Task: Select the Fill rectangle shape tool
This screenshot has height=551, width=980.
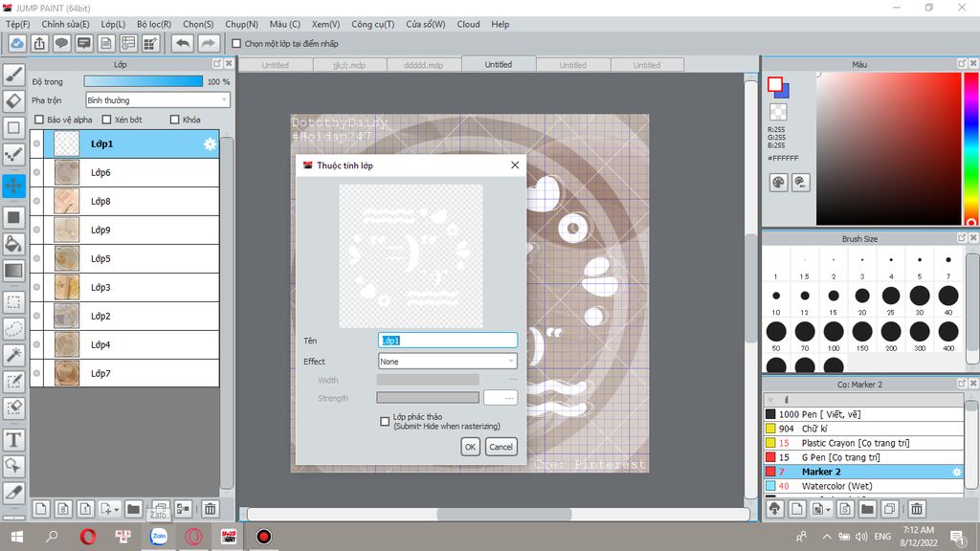Action: [13, 217]
